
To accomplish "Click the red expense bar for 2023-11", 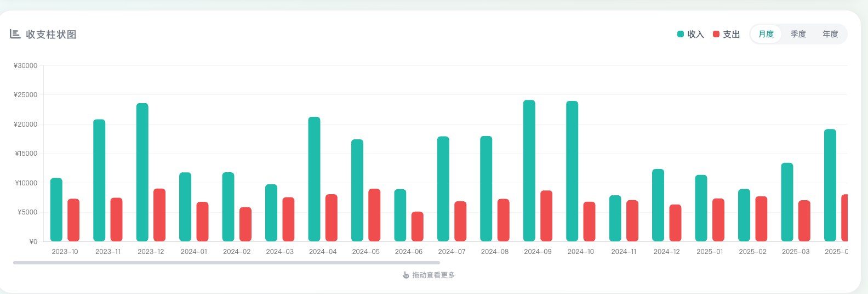I will [x=116, y=219].
